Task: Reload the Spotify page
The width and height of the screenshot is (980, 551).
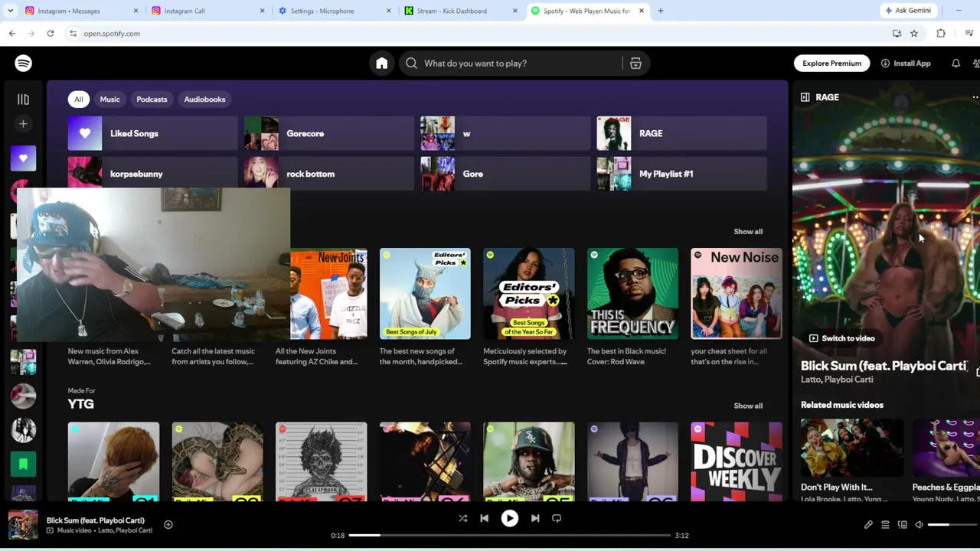Action: pyautogui.click(x=51, y=34)
